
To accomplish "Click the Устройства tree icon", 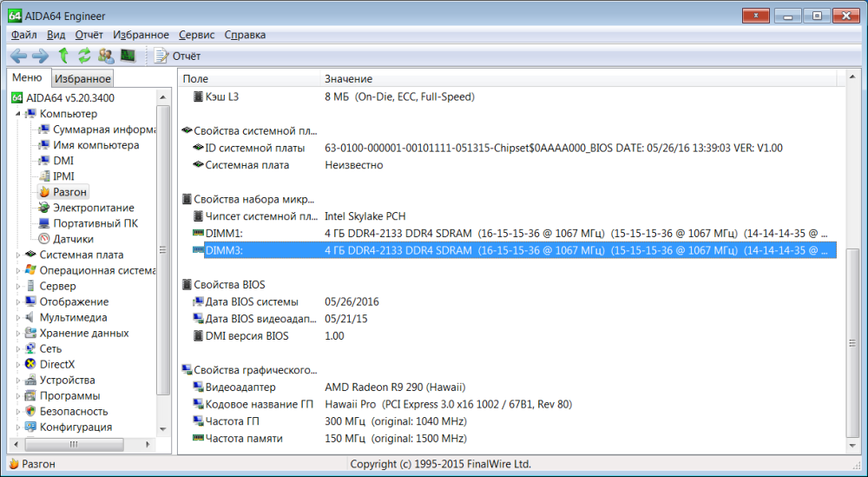I will 30,380.
